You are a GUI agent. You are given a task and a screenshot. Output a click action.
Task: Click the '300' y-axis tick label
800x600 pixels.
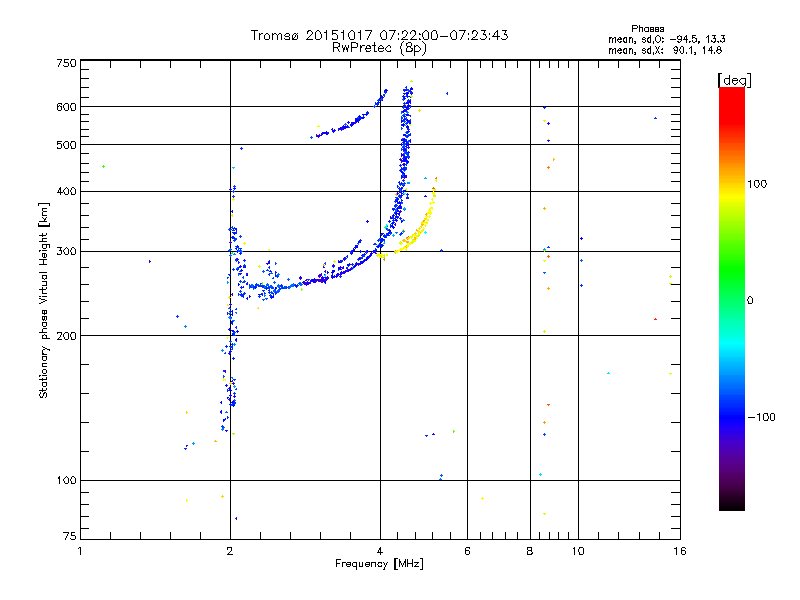pyautogui.click(x=66, y=252)
